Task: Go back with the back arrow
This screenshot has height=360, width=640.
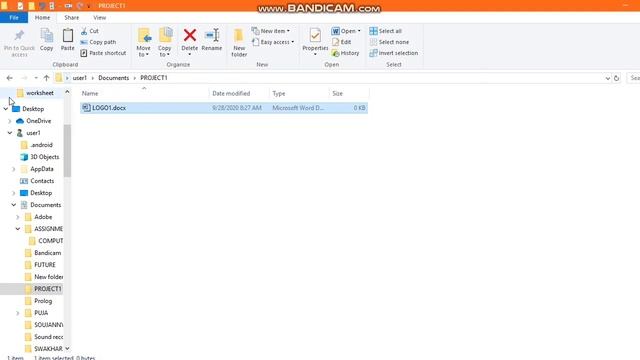Action: (x=10, y=78)
